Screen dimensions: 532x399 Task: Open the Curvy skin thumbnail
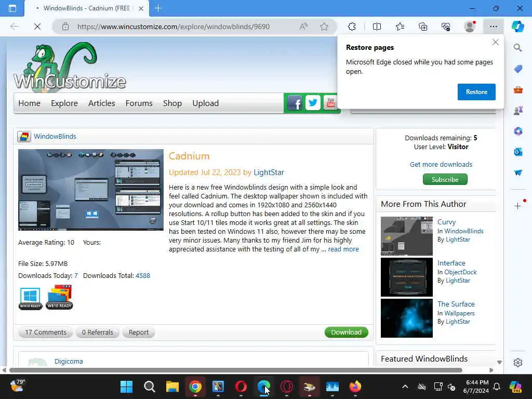click(x=406, y=236)
